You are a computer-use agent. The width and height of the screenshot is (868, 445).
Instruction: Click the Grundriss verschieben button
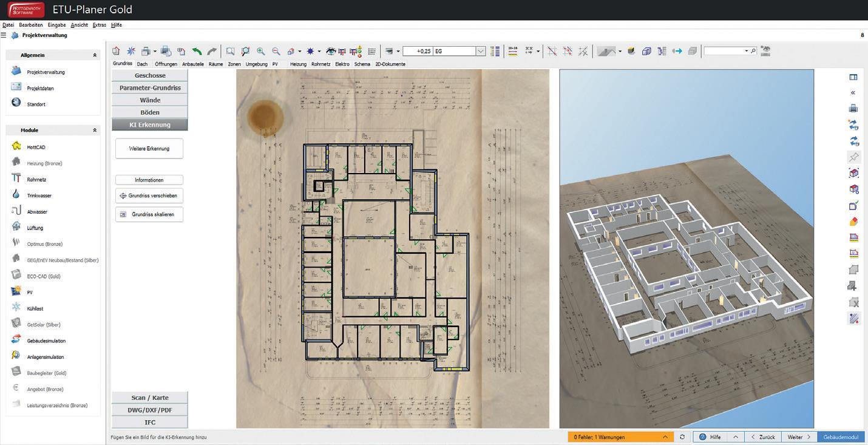[149, 196]
